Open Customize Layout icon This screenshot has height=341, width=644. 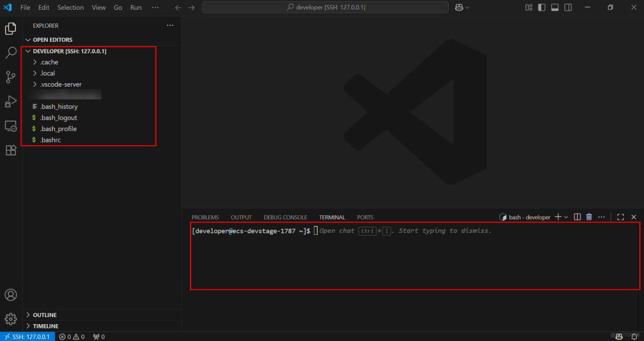click(529, 8)
